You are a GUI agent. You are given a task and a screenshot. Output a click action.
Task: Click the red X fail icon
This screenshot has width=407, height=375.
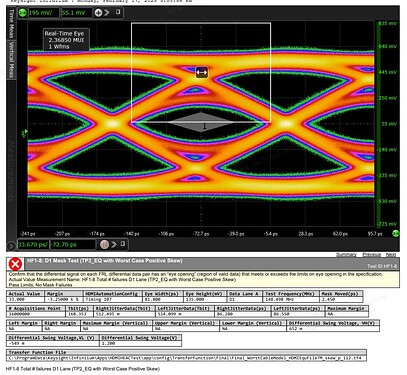(x=15, y=264)
